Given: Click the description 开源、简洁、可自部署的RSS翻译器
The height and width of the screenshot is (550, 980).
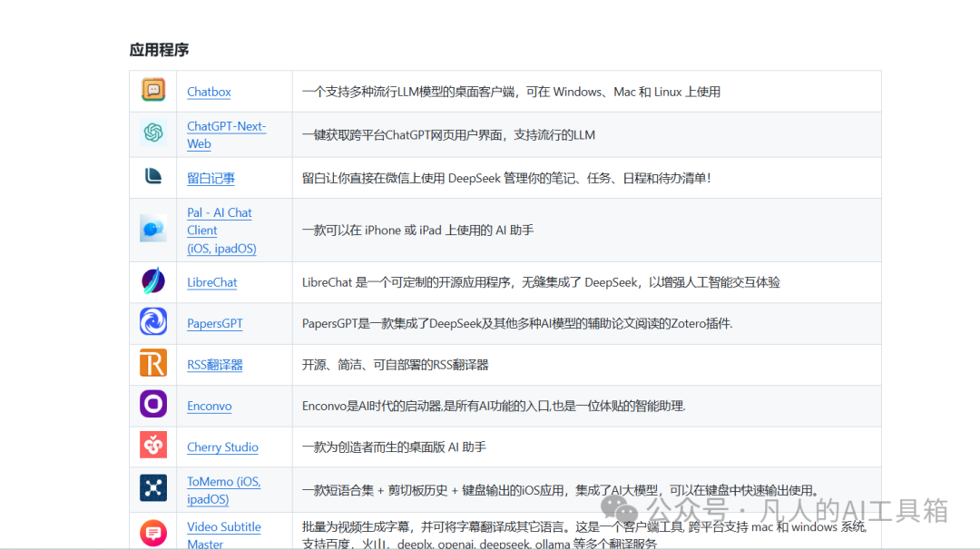Looking at the screenshot, I should 395,365.
